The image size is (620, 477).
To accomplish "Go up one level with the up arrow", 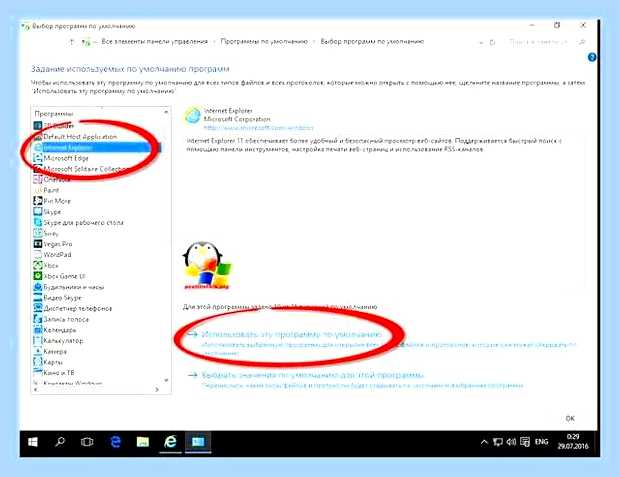I will (72, 42).
